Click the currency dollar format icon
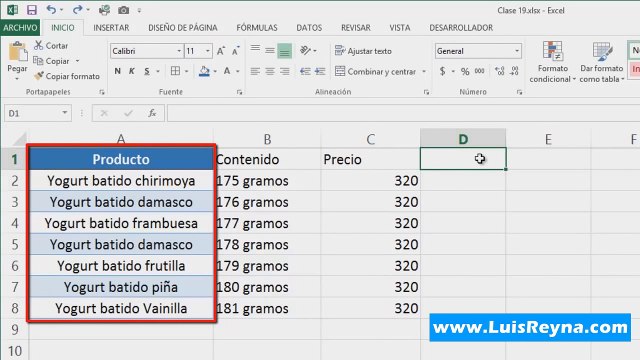 point(442,71)
